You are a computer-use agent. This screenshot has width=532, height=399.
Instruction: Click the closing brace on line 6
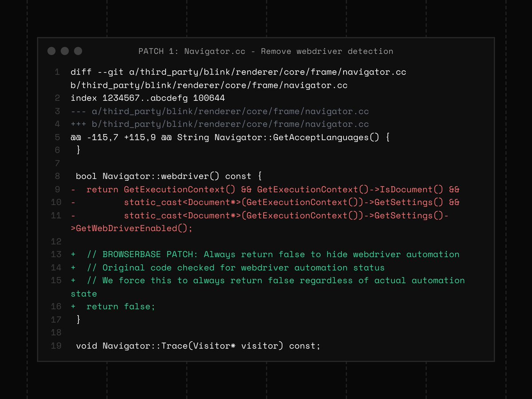pos(78,150)
